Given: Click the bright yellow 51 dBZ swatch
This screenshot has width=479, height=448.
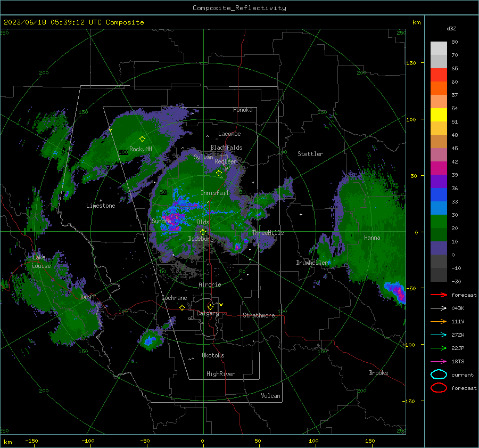Looking at the screenshot, I should point(439,115).
